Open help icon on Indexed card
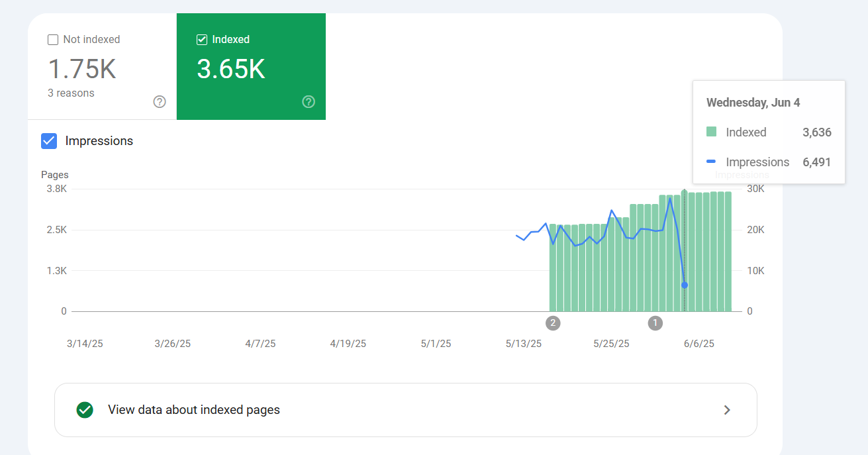This screenshot has width=868, height=455. 309,102
